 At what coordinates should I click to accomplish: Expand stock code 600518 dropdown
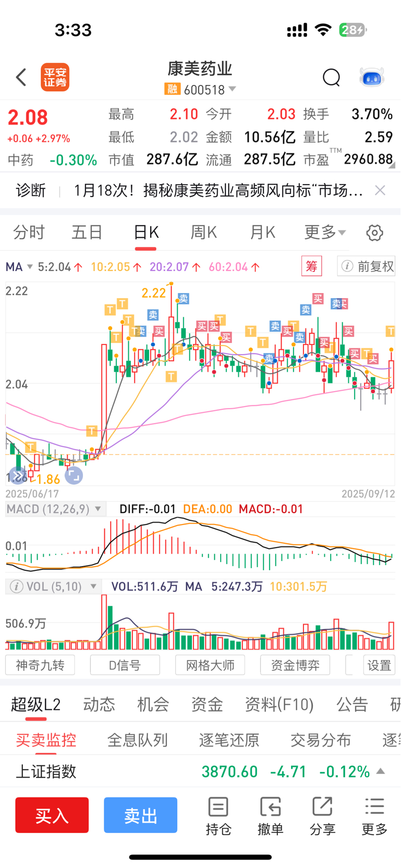[233, 89]
